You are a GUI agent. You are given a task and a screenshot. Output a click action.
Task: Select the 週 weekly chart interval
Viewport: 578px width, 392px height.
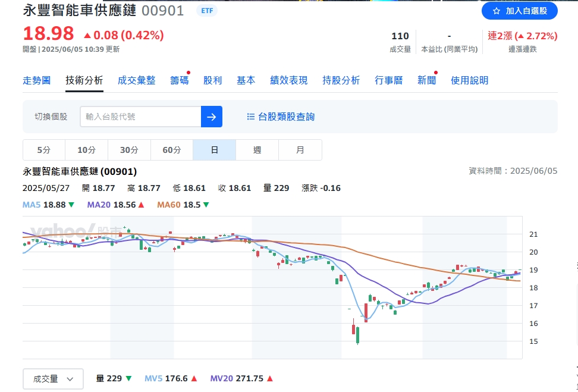point(257,150)
